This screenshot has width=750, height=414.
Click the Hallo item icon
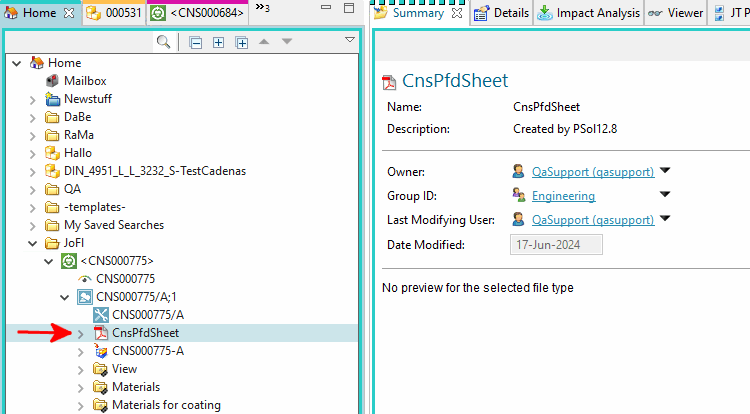tap(52, 153)
